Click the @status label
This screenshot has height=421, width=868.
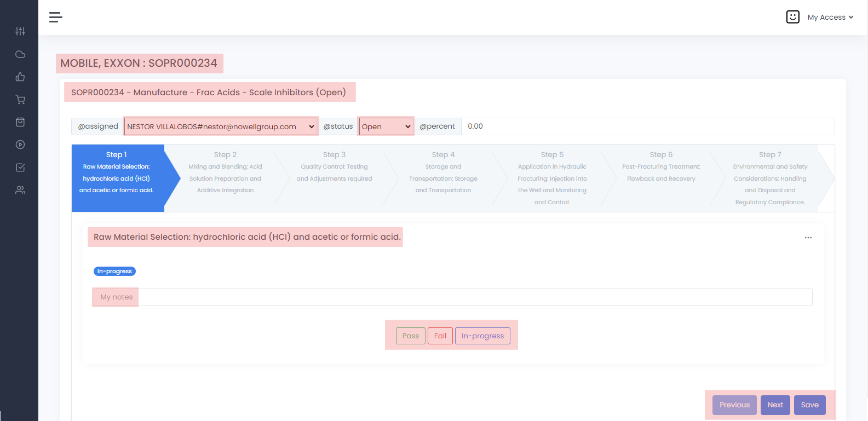(x=338, y=126)
